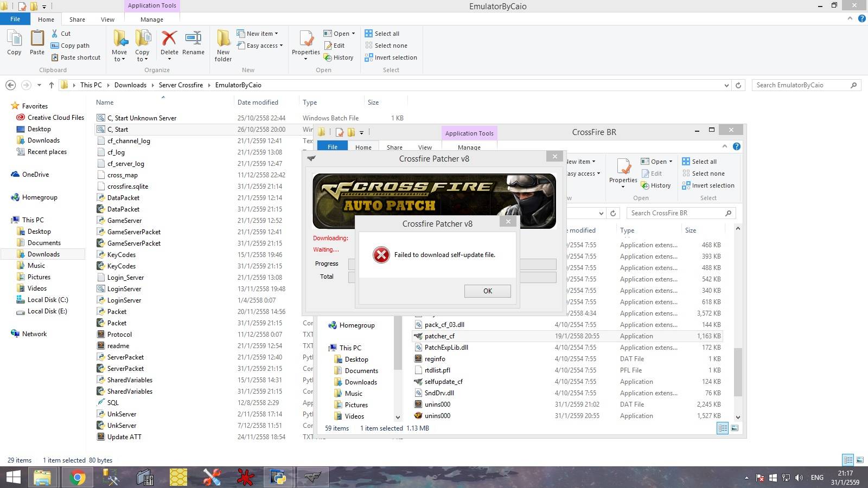Click the Rename icon
The height and width of the screenshot is (488, 868).
coord(193,42)
